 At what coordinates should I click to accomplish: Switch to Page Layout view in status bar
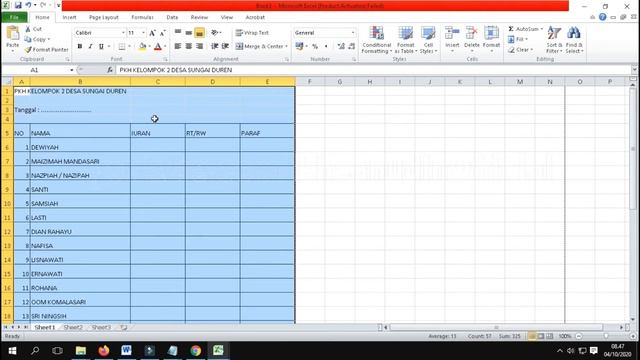click(x=541, y=336)
